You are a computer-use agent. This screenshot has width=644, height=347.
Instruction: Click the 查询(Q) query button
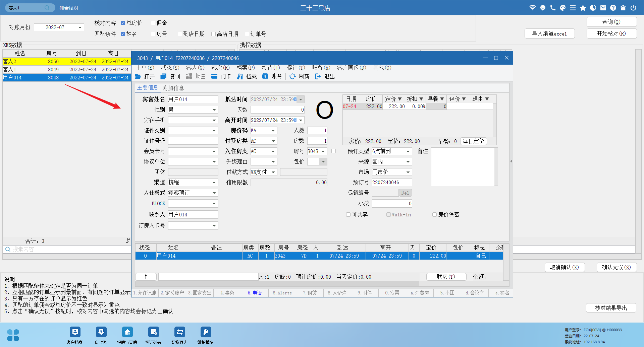[x=611, y=22]
